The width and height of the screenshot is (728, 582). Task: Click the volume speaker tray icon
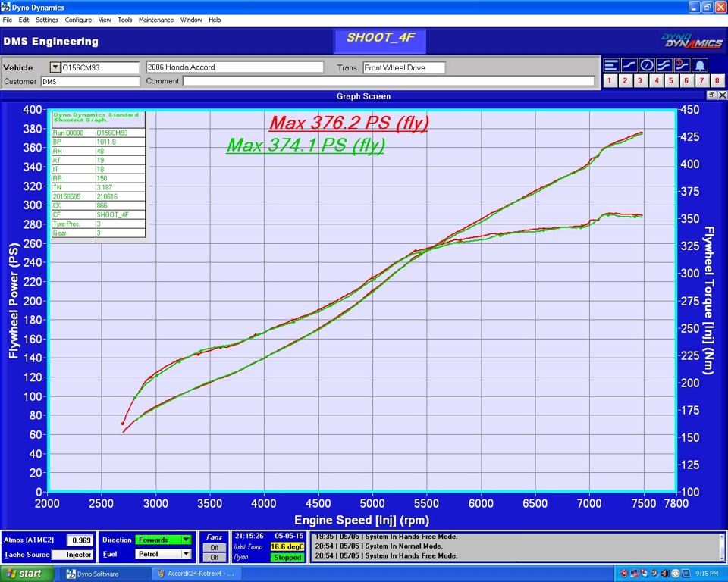(665, 574)
